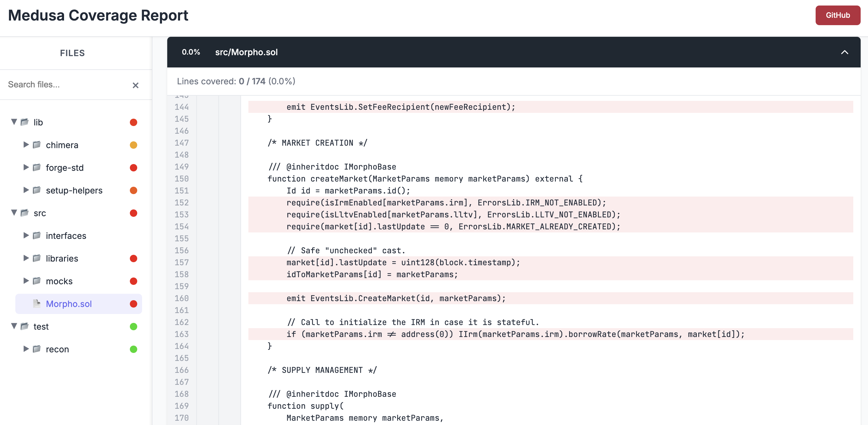Click the chimera folder icon
The height and width of the screenshot is (425, 868).
[37, 145]
